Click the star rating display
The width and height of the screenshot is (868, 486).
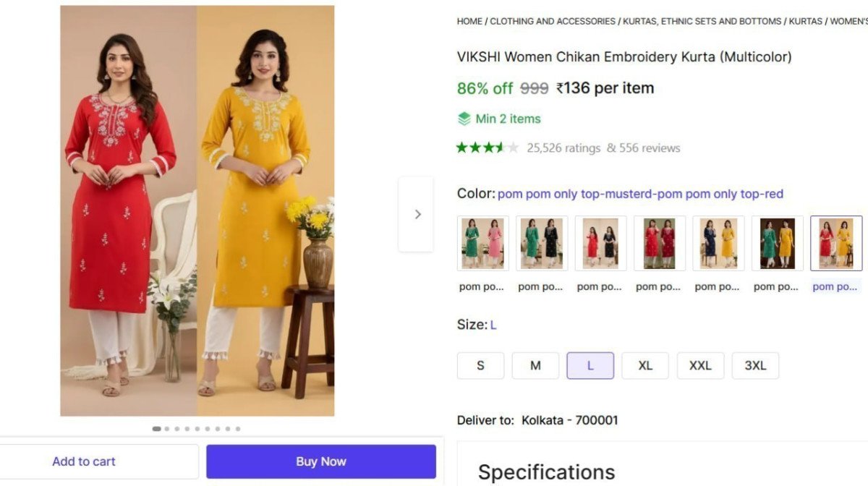click(x=488, y=147)
